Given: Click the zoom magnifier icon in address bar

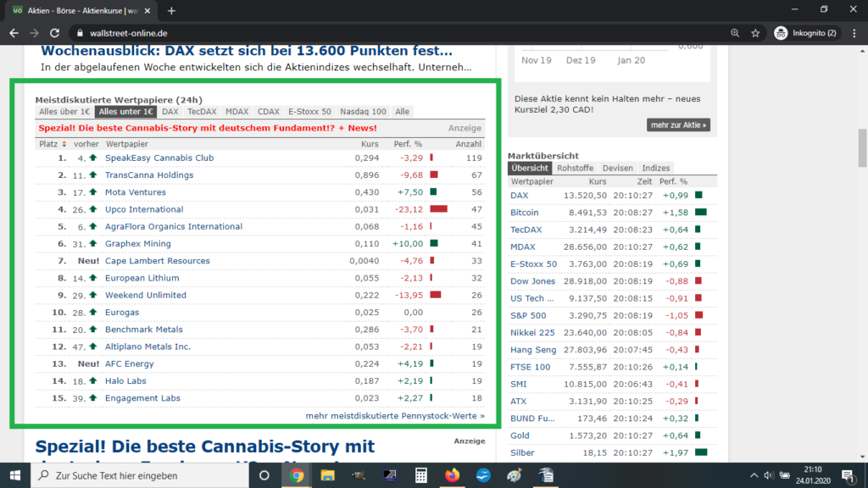Looking at the screenshot, I should pyautogui.click(x=735, y=33).
